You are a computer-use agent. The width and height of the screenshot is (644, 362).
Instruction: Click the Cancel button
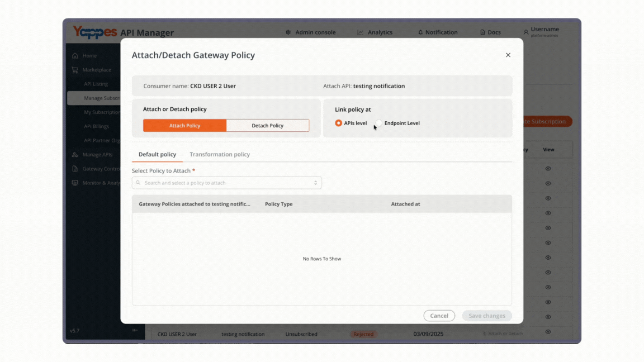[x=439, y=316]
